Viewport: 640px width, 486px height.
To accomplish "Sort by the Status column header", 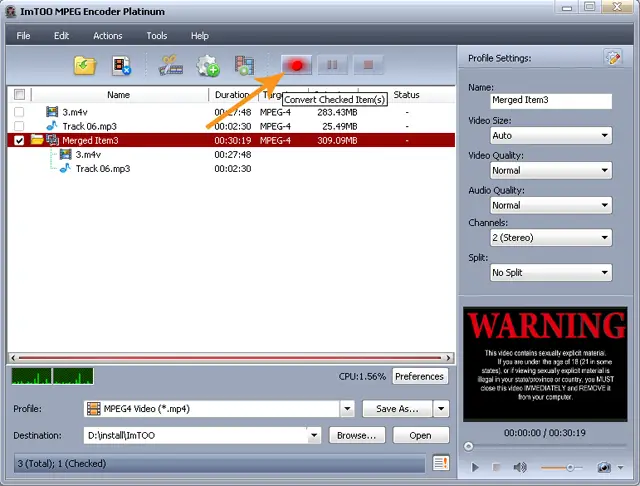I will pos(407,95).
